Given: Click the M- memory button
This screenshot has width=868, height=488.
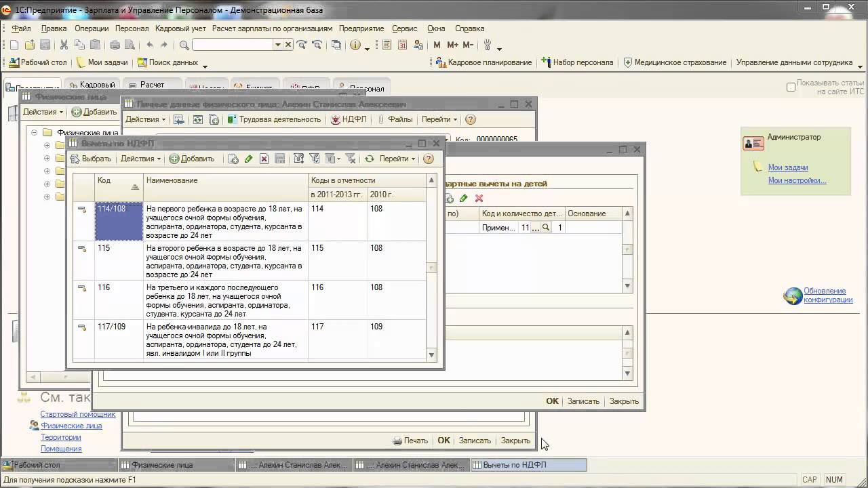Looking at the screenshot, I should click(x=468, y=45).
